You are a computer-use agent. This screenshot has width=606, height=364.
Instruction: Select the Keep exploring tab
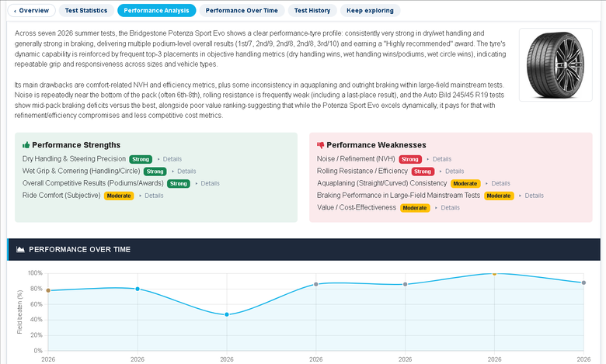(x=370, y=10)
